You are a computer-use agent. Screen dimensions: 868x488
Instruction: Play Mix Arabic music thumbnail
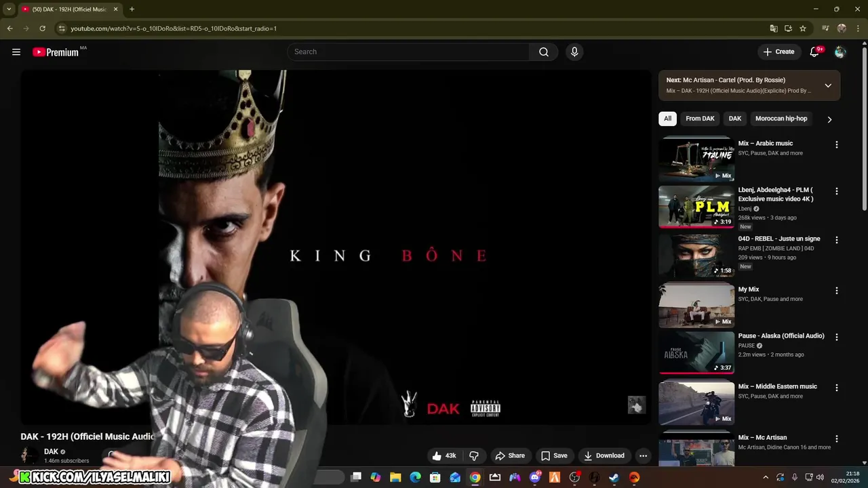coord(696,159)
